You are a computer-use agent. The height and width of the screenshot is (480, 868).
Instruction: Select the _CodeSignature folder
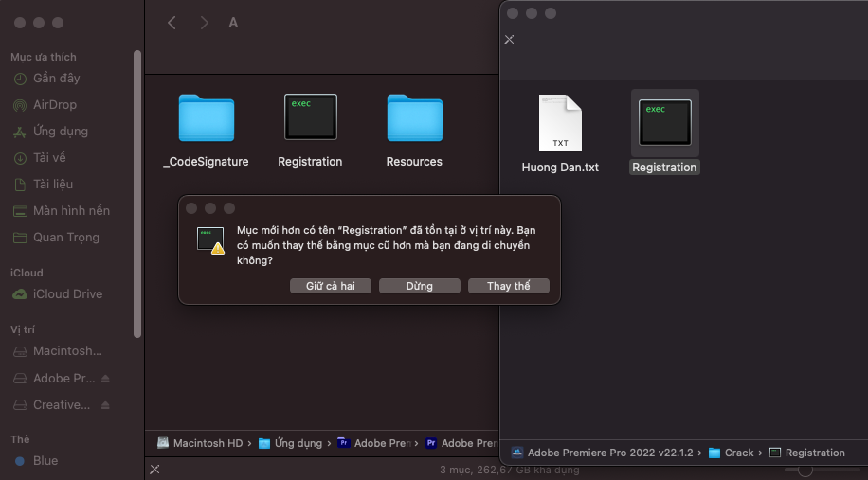pos(206,131)
